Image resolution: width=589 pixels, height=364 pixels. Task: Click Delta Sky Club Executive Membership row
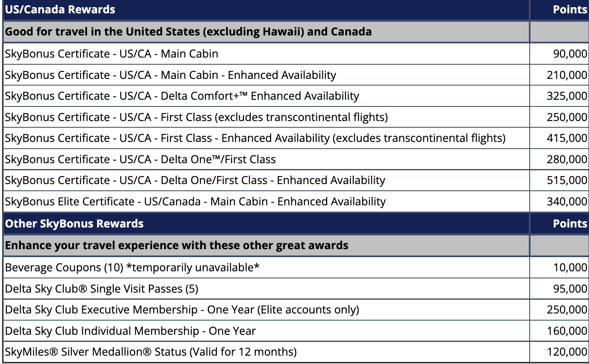pyautogui.click(x=182, y=310)
